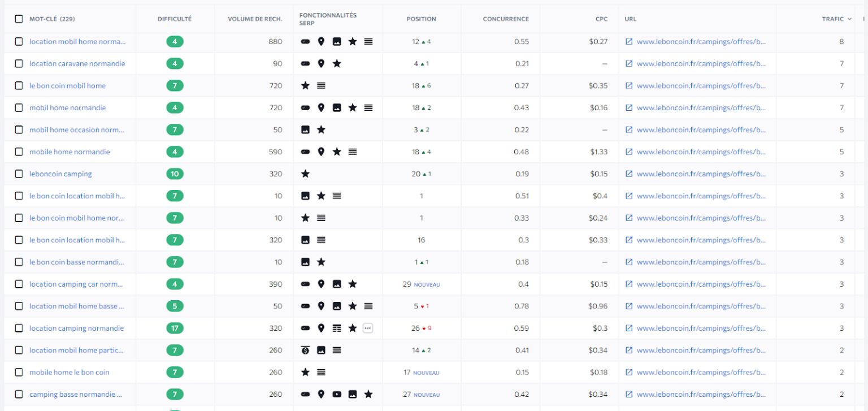The height and width of the screenshot is (411, 868).
Task: Open keyword mobile home normandie
Action: [70, 152]
